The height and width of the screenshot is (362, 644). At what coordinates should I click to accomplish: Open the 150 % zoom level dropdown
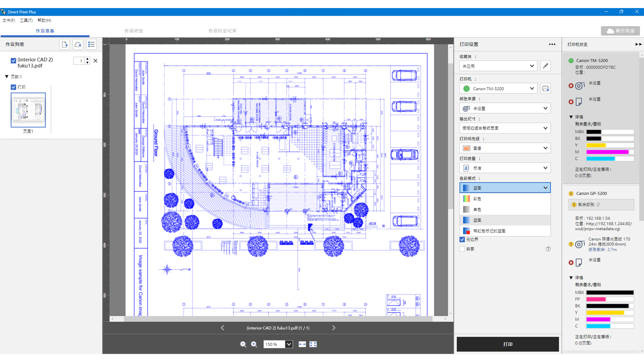[x=289, y=344]
